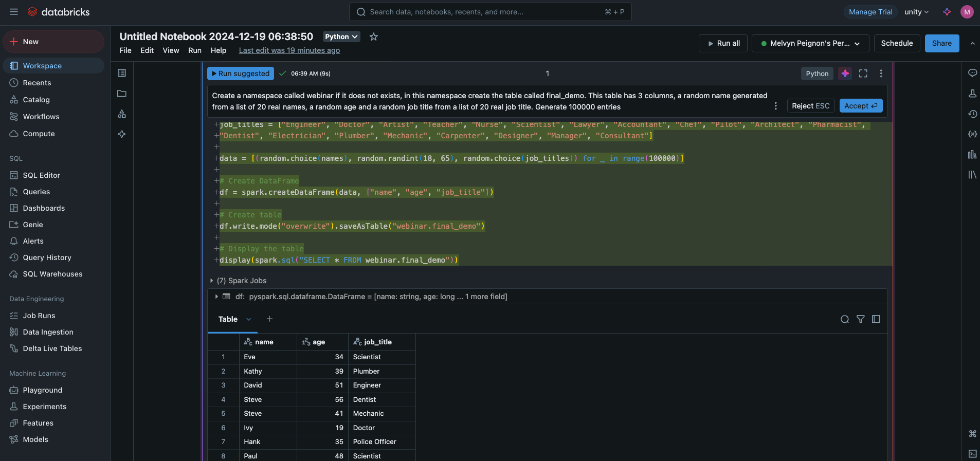Open the Run menu
980x461 pixels.
194,50
